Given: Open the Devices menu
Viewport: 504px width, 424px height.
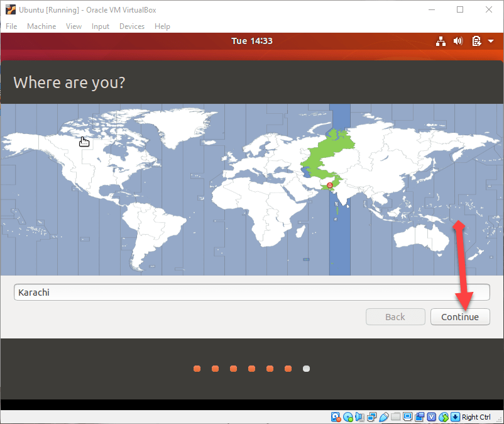Looking at the screenshot, I should click(131, 26).
